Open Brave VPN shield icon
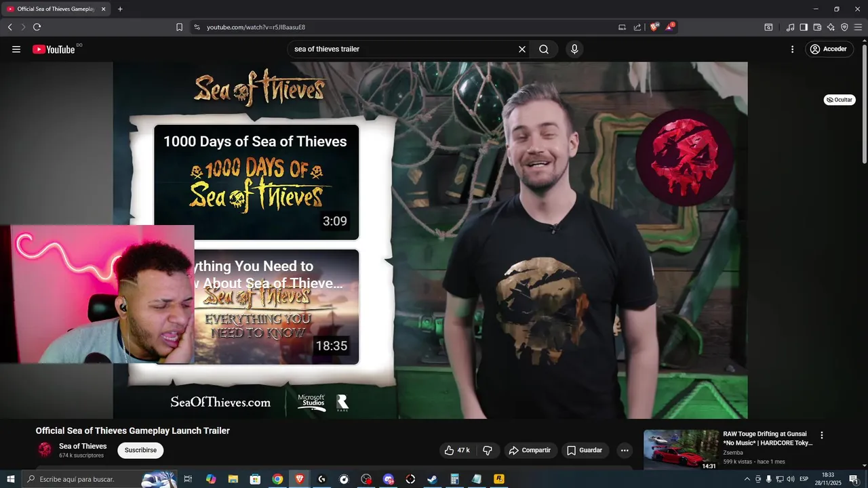Image resolution: width=868 pixels, height=488 pixels. coord(844,27)
